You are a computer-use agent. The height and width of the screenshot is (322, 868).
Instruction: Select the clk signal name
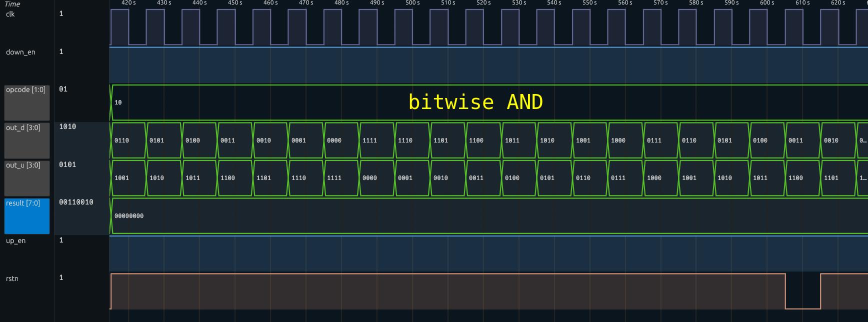pos(10,14)
